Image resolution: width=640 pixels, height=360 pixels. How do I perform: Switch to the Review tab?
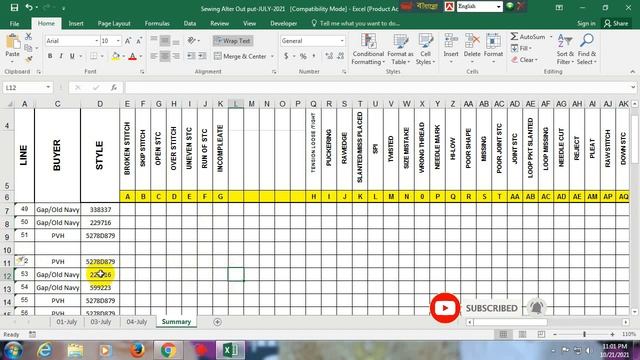point(220,24)
